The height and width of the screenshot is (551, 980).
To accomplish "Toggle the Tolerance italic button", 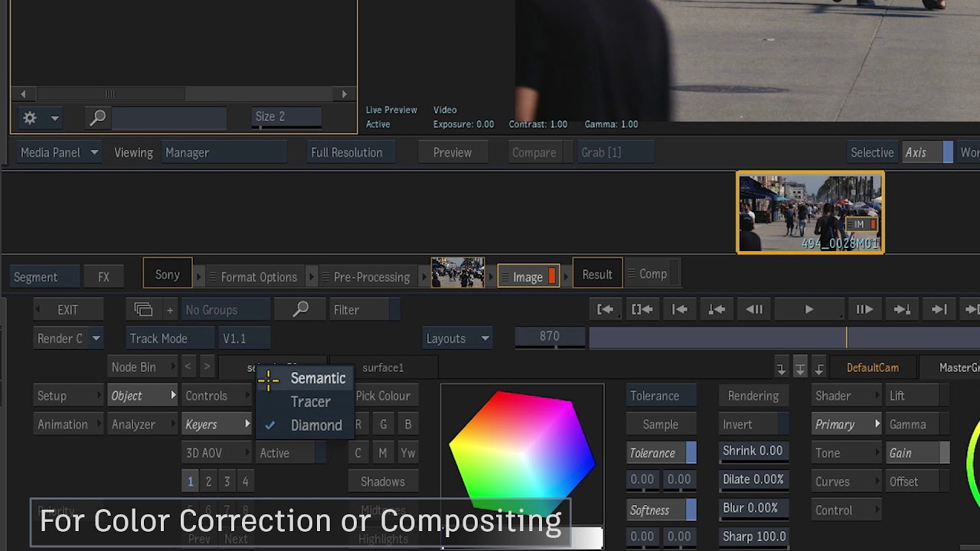I will [661, 453].
